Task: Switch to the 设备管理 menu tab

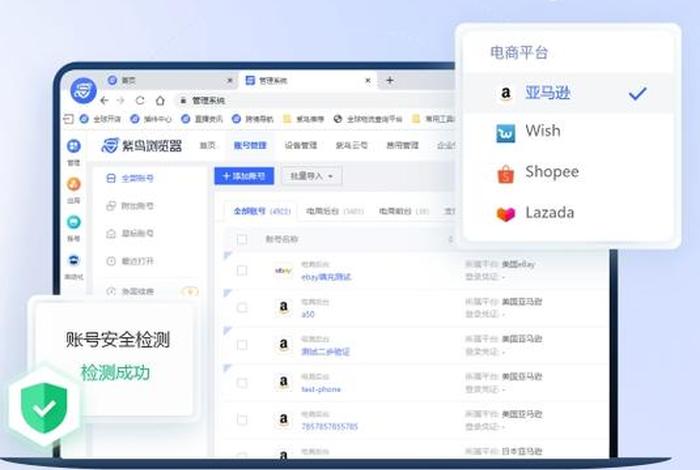Action: tap(300, 145)
